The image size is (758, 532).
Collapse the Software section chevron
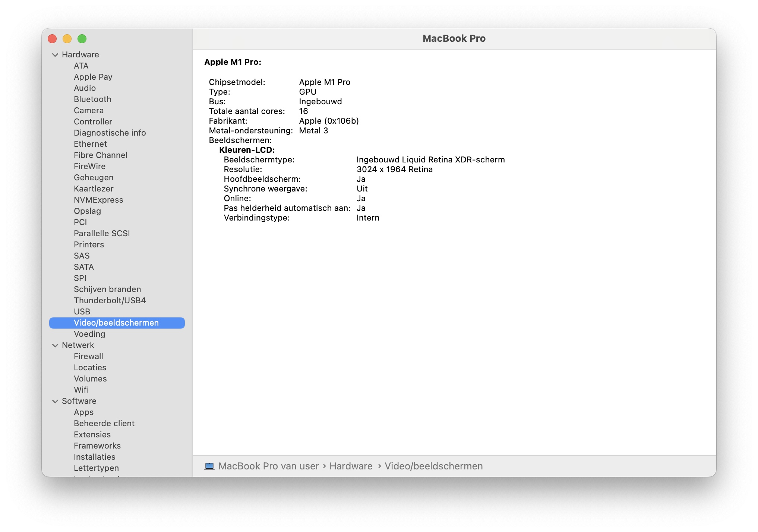[55, 401]
